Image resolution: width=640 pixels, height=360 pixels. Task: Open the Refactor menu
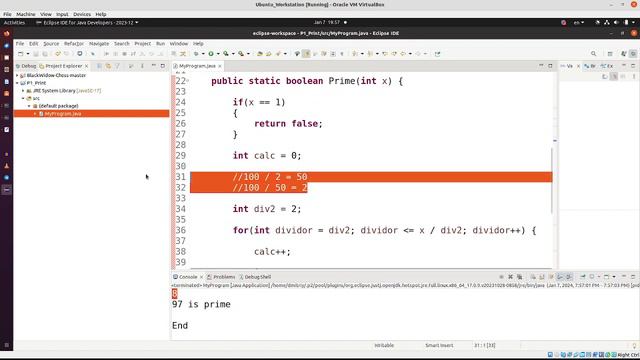(x=74, y=44)
